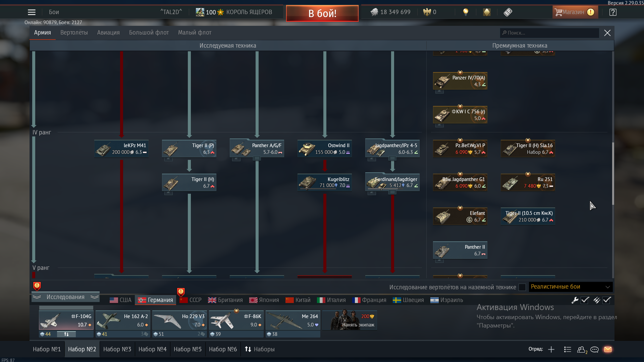Screen dimensions: 644x362
Task: Select F-104G crew slot
Action: [66, 320]
